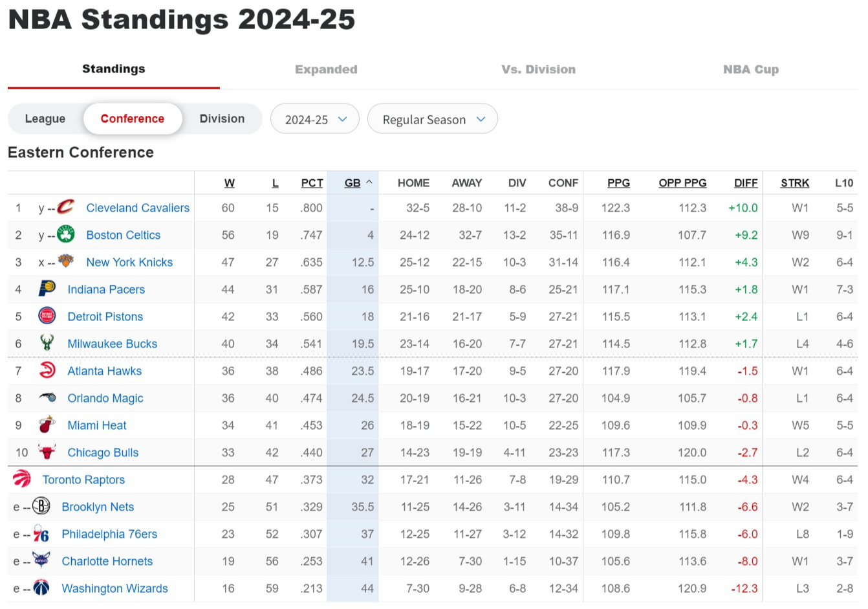Click Knicks' .635 win percentage

(x=311, y=262)
